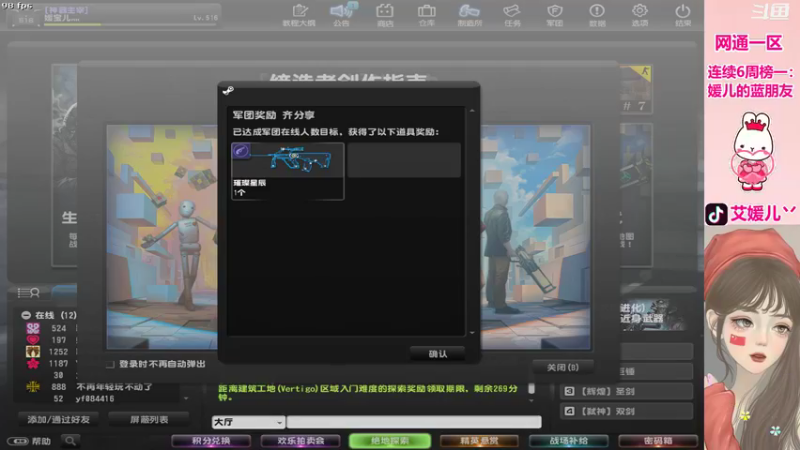
Task: Confirm the clan reward with 确认 button
Action: pyautogui.click(x=437, y=354)
